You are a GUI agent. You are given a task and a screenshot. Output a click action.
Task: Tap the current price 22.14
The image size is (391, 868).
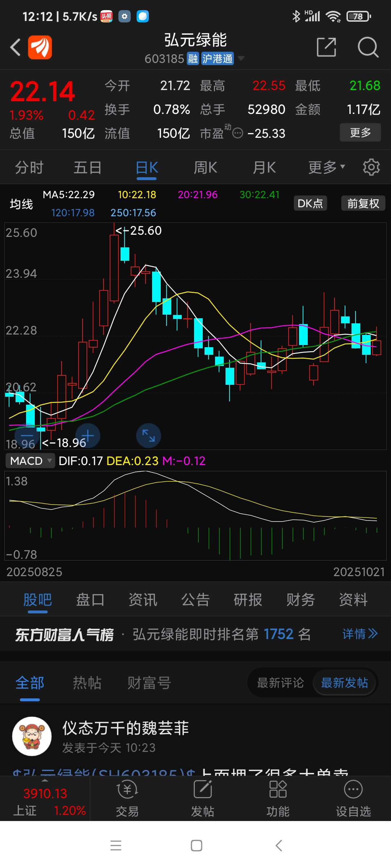(43, 91)
